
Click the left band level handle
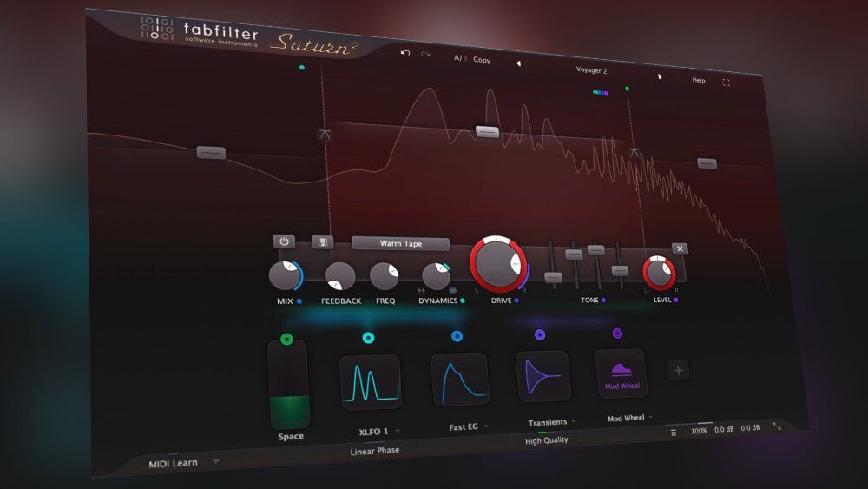click(211, 152)
